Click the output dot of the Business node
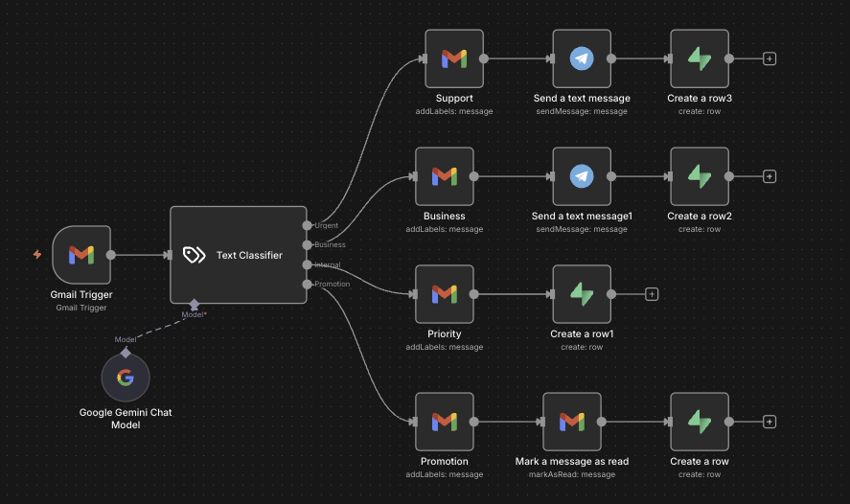850x504 pixels. pos(473,176)
